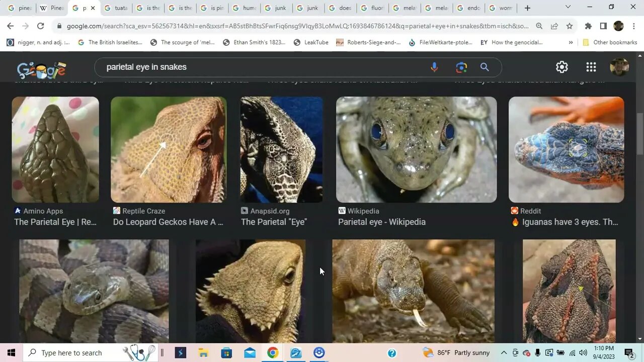This screenshot has width=644, height=362.
Task: Open the 'File:Weltkarte-ptole' bookmark
Action: click(440, 42)
